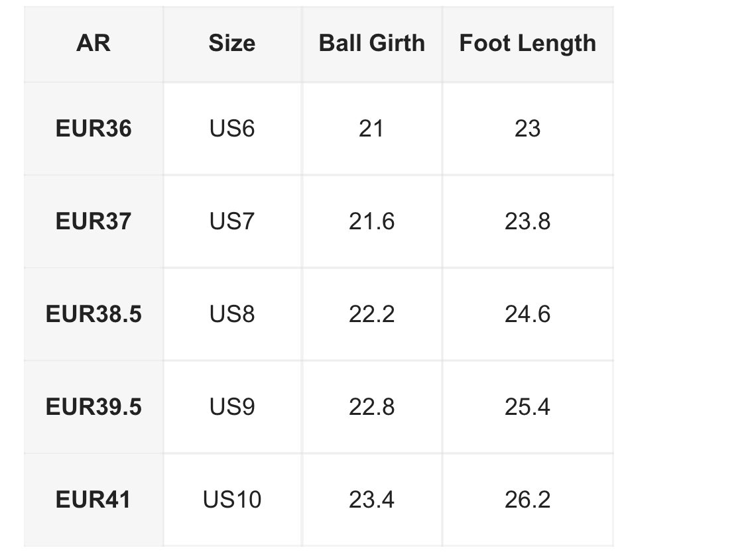Click the AR column header
The width and height of the screenshot is (746, 560).
coord(93,44)
